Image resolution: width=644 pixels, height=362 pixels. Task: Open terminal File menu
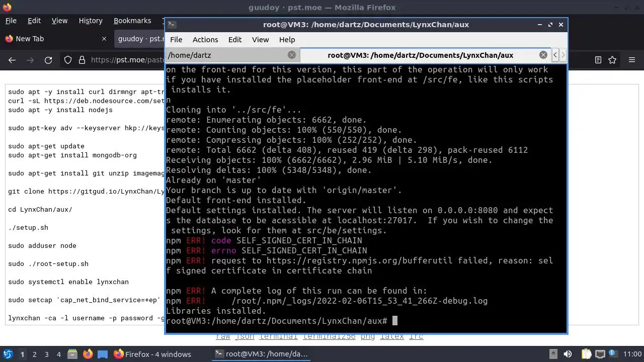pos(176,40)
